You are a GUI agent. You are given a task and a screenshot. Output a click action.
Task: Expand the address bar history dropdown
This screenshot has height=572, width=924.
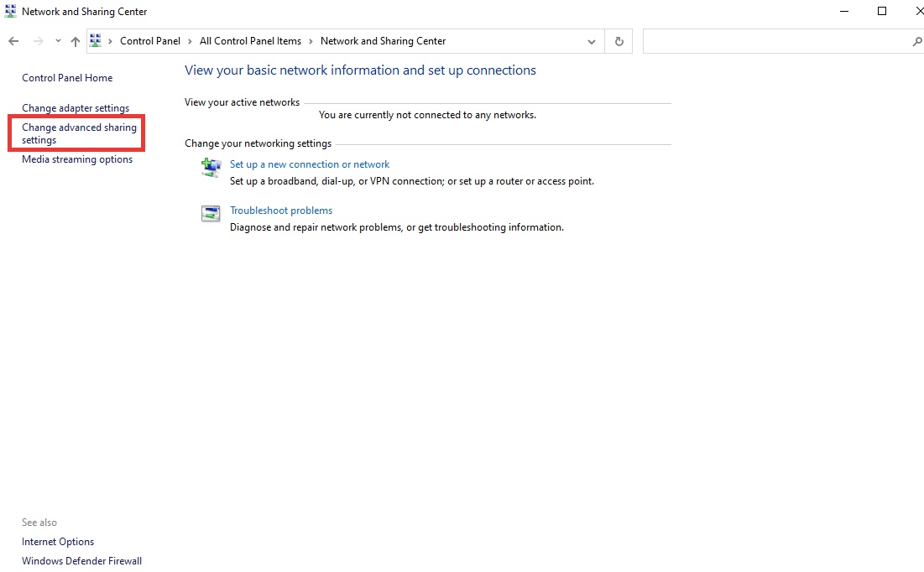[x=592, y=41]
